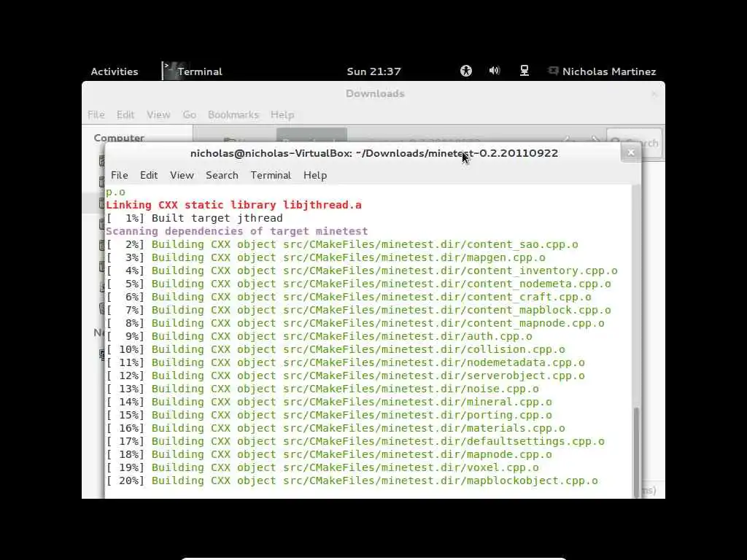Viewport: 747px width, 560px height.
Task: Open Bookmarks menu in Downloads window
Action: [x=233, y=114]
